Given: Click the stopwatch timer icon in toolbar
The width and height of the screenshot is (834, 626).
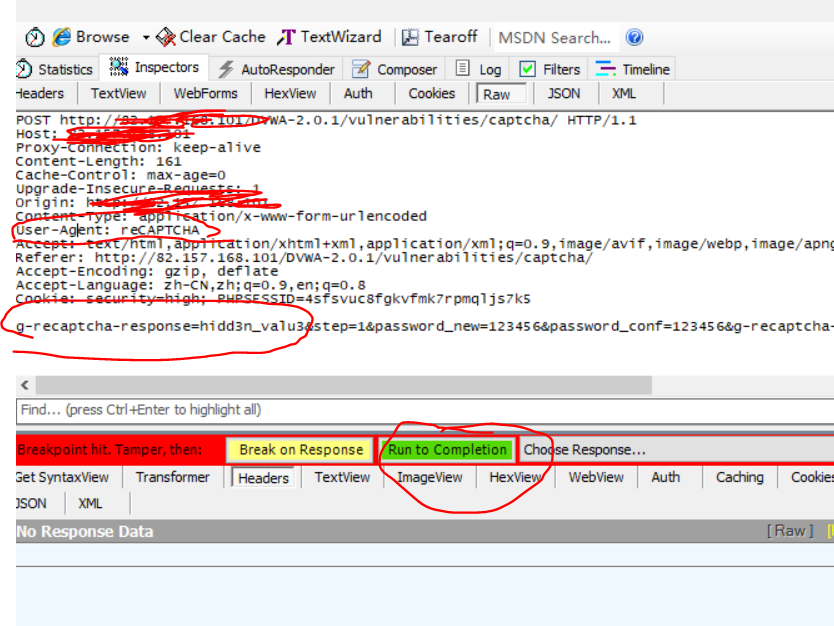Looking at the screenshot, I should [35, 37].
